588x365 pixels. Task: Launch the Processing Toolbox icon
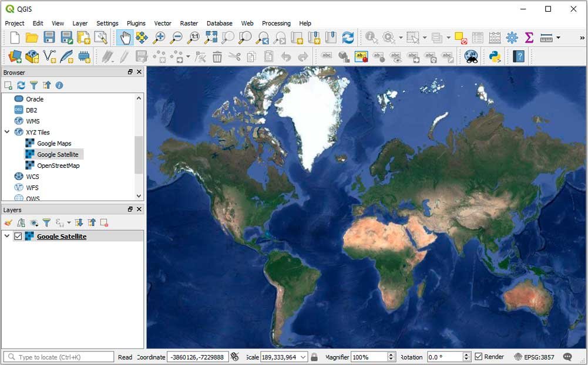[510, 37]
